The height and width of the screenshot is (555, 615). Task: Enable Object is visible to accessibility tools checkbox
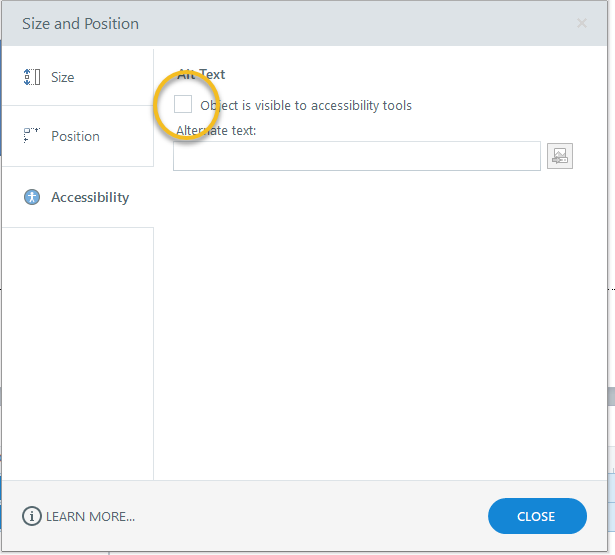[183, 104]
